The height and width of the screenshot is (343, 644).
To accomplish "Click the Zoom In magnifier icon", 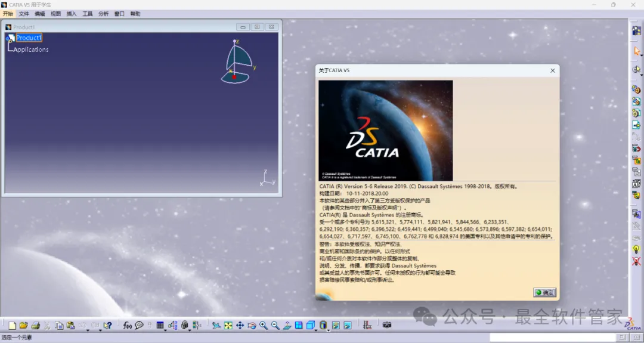I will [x=264, y=325].
